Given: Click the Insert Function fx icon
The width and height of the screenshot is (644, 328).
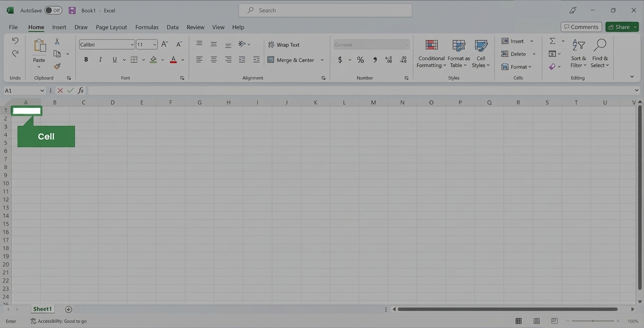Looking at the screenshot, I should coord(81,90).
